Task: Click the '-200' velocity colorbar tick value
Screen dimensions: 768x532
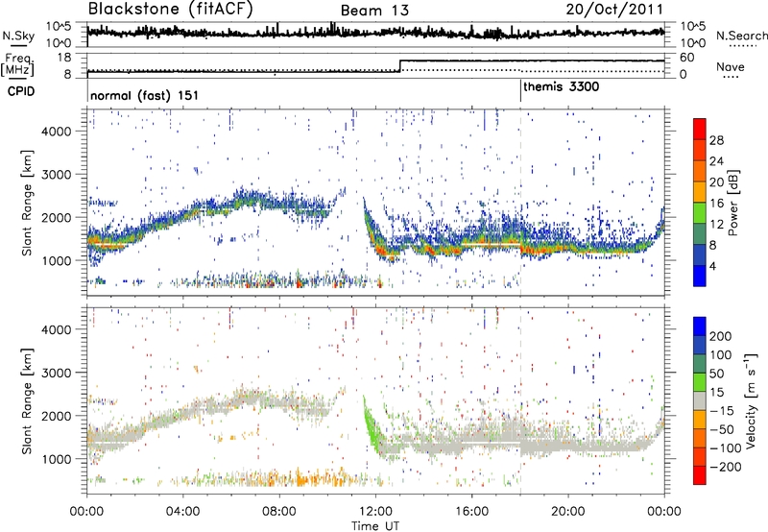Action: (725, 467)
